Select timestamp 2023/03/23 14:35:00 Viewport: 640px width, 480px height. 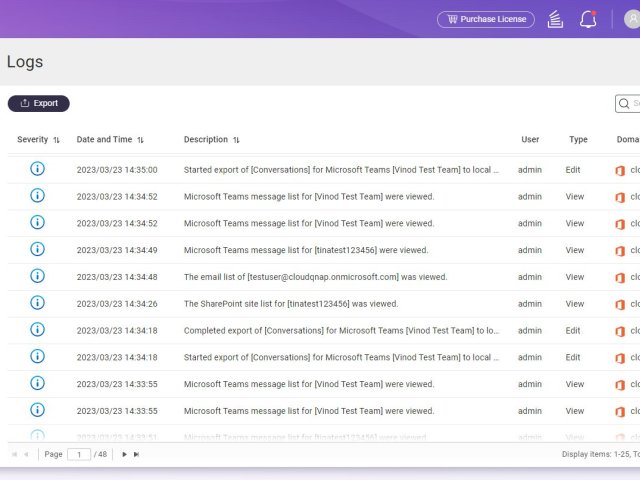tap(117, 170)
